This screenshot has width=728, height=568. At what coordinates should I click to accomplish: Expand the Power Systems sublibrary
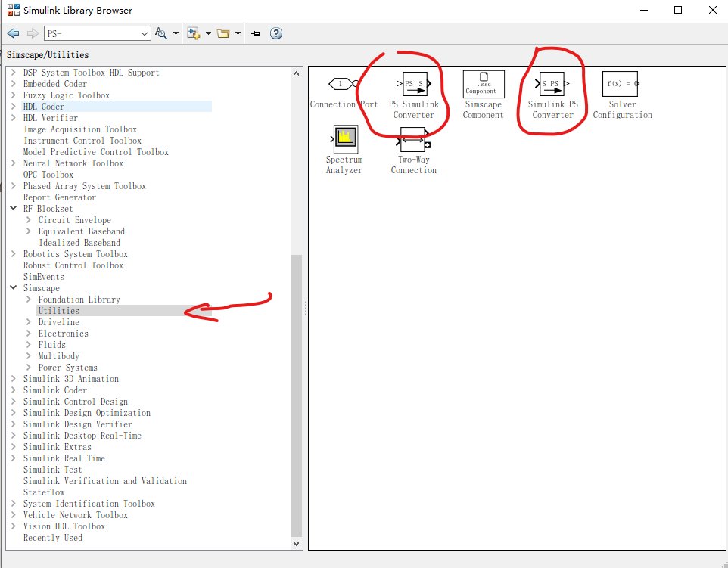click(28, 368)
